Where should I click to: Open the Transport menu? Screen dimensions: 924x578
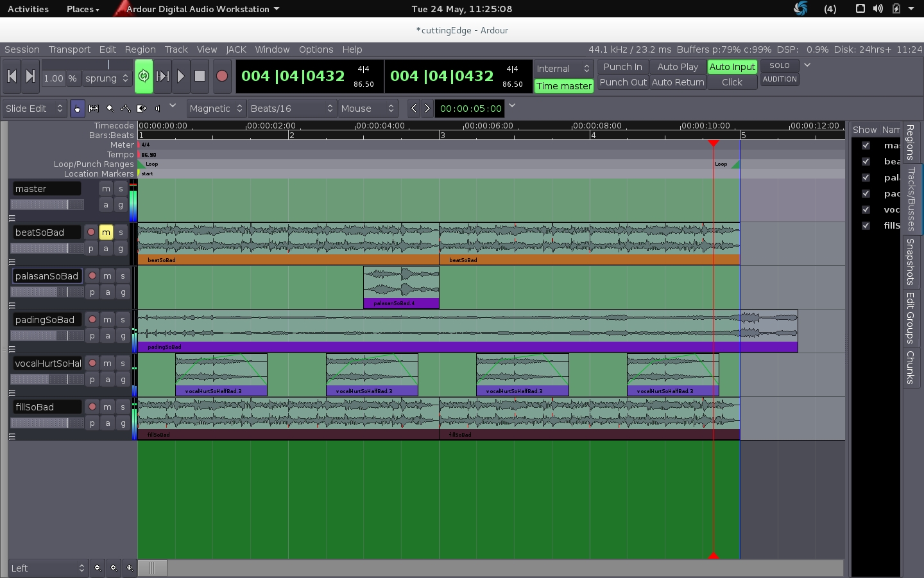(x=69, y=49)
